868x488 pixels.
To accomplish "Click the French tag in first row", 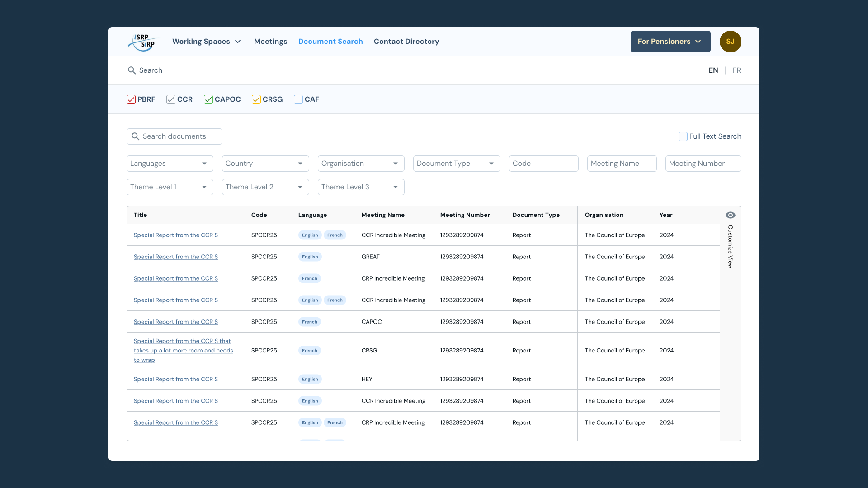I will tap(335, 235).
